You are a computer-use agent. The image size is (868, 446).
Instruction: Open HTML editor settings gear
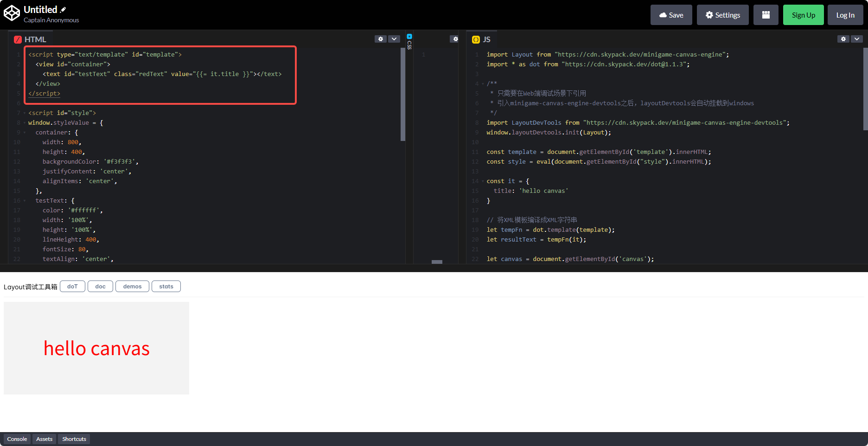pos(380,39)
